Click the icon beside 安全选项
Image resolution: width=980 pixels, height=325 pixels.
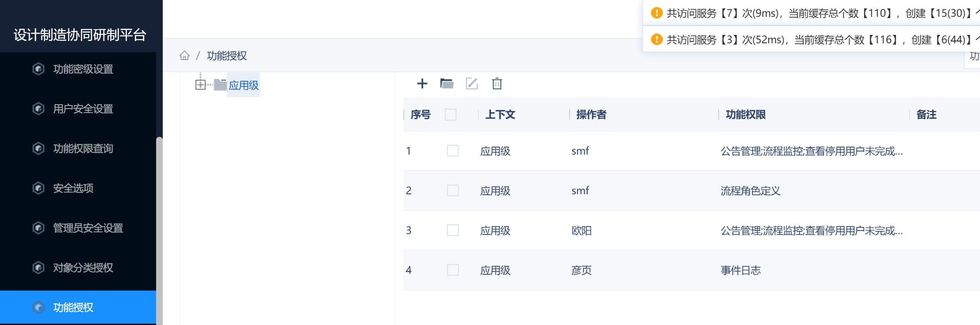pyautogui.click(x=38, y=188)
